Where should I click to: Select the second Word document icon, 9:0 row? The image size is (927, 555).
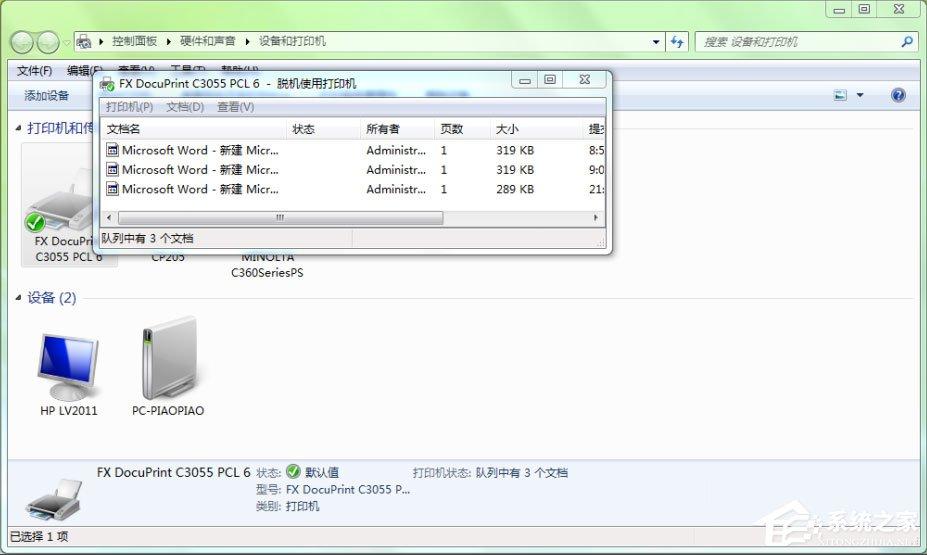pos(112,170)
